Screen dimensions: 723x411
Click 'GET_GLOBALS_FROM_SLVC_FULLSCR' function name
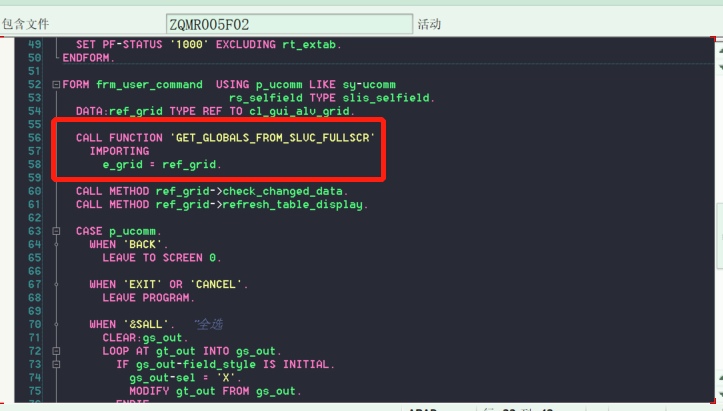tap(273, 138)
